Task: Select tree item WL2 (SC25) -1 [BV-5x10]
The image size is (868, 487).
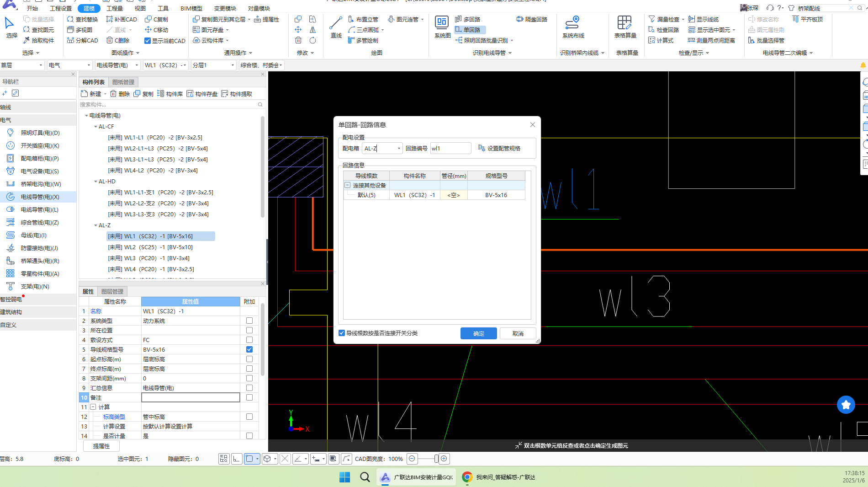Action: 150,247
